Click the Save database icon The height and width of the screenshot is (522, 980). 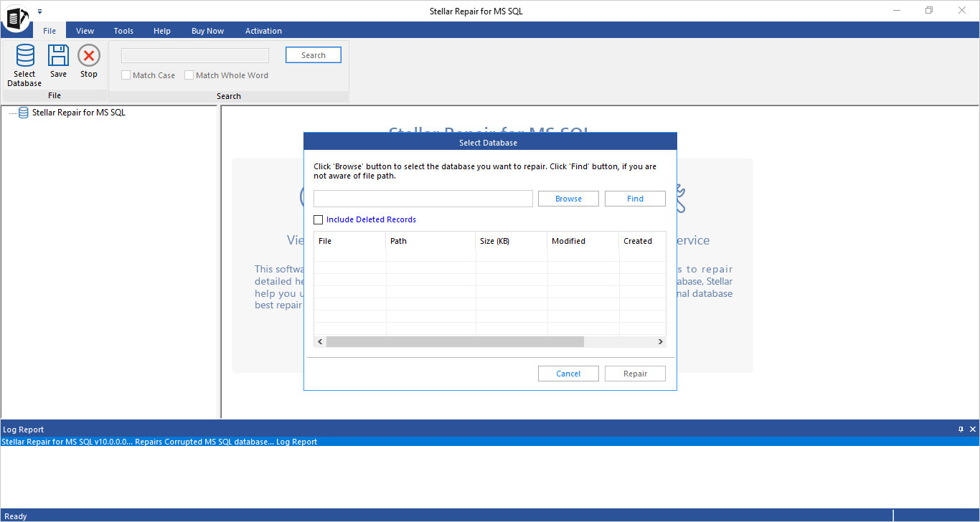[x=57, y=60]
